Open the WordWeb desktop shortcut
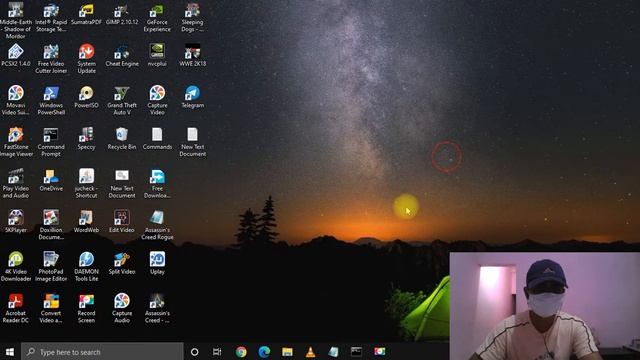 [86, 221]
